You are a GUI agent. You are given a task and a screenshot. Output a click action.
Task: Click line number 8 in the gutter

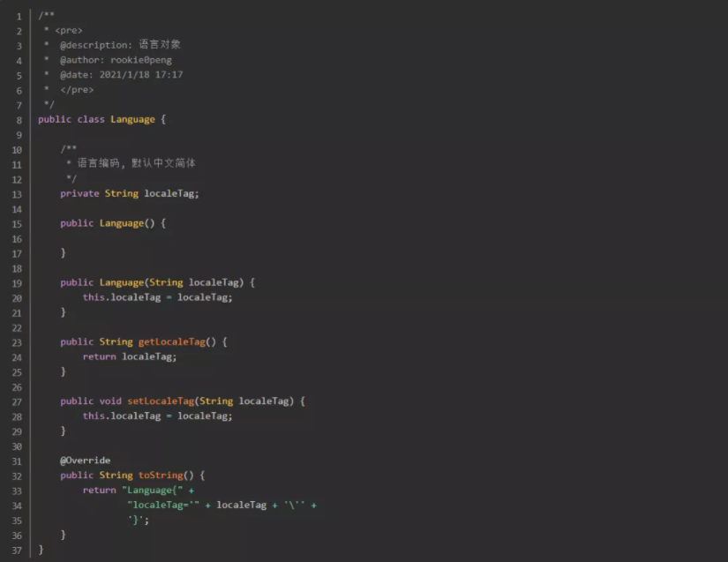19,121
